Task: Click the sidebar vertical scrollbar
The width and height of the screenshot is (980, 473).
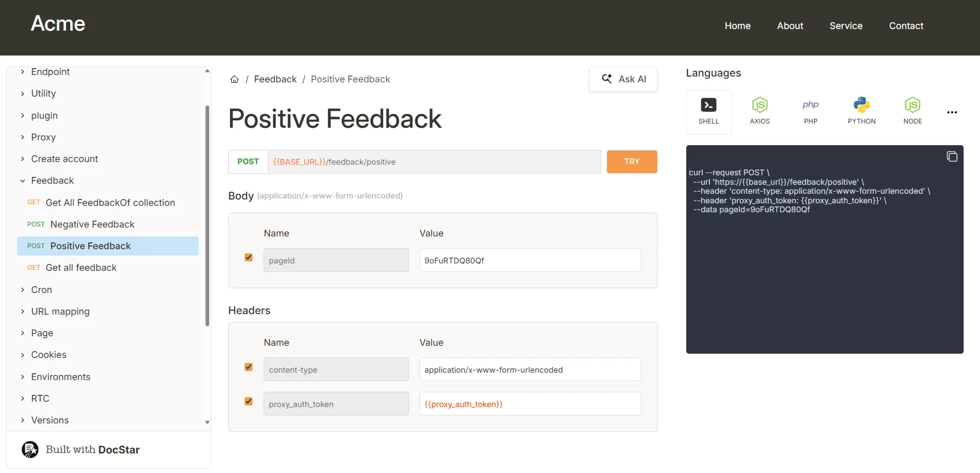Action: click(x=207, y=216)
